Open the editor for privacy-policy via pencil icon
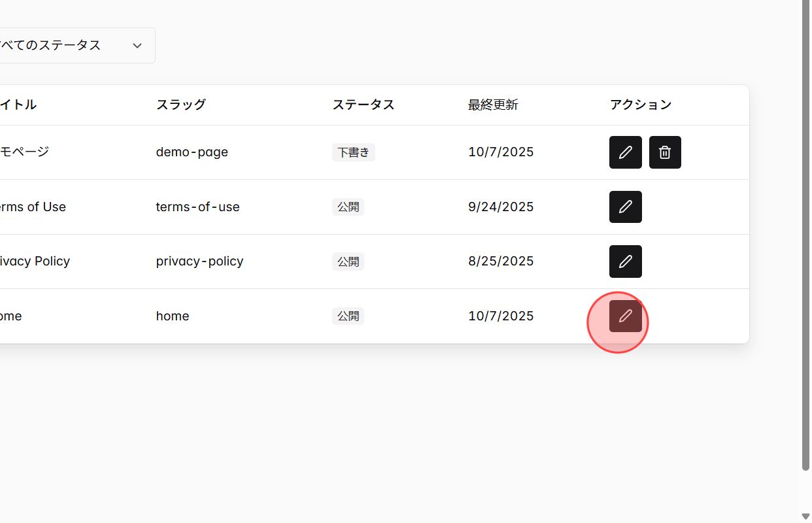Screen dimensions: 812x523 (x=625, y=261)
